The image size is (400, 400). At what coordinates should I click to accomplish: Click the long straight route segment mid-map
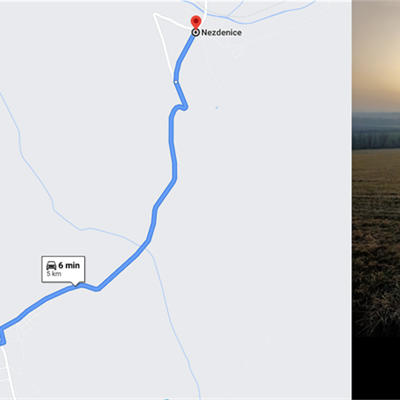click(x=165, y=193)
